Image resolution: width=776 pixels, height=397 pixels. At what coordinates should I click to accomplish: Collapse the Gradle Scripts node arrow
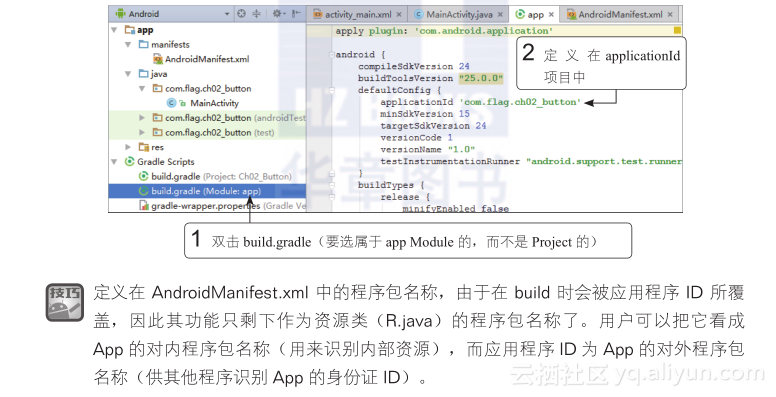pos(114,162)
